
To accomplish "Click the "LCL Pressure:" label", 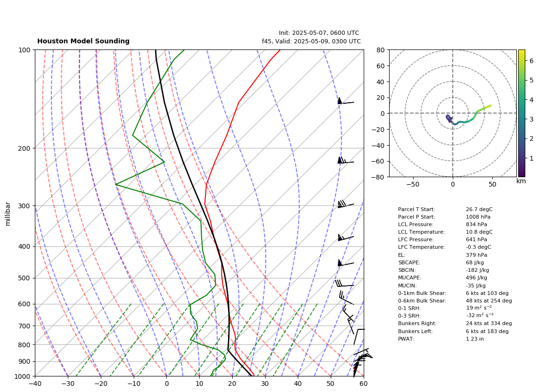I will click(416, 224).
